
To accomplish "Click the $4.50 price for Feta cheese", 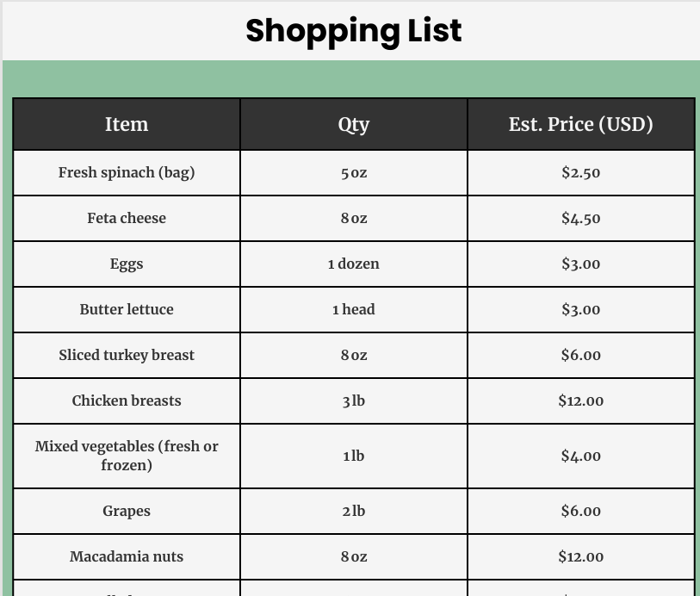I will click(x=580, y=218).
